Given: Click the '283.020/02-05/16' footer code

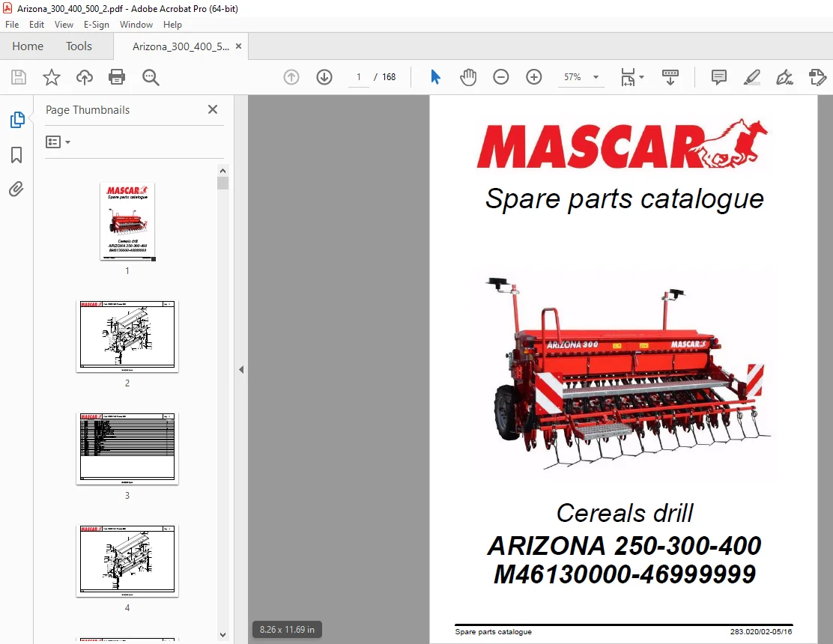Looking at the screenshot, I should pos(761,632).
